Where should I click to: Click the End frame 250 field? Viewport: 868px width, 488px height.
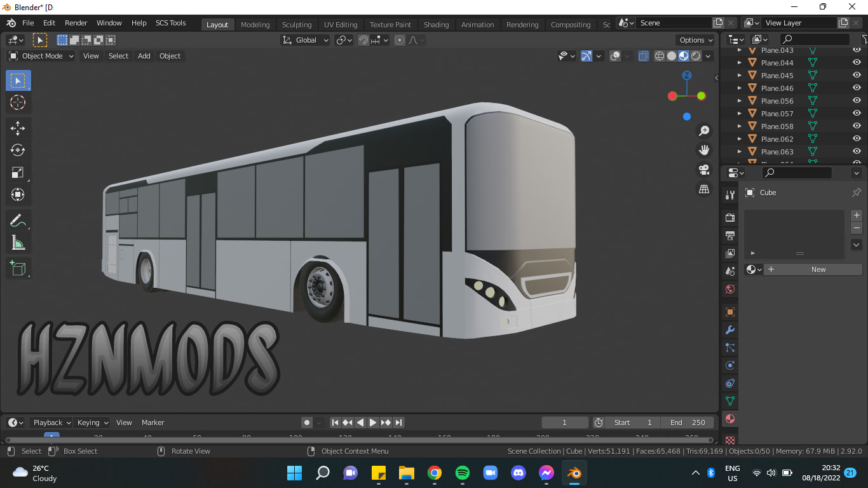tap(688, 423)
